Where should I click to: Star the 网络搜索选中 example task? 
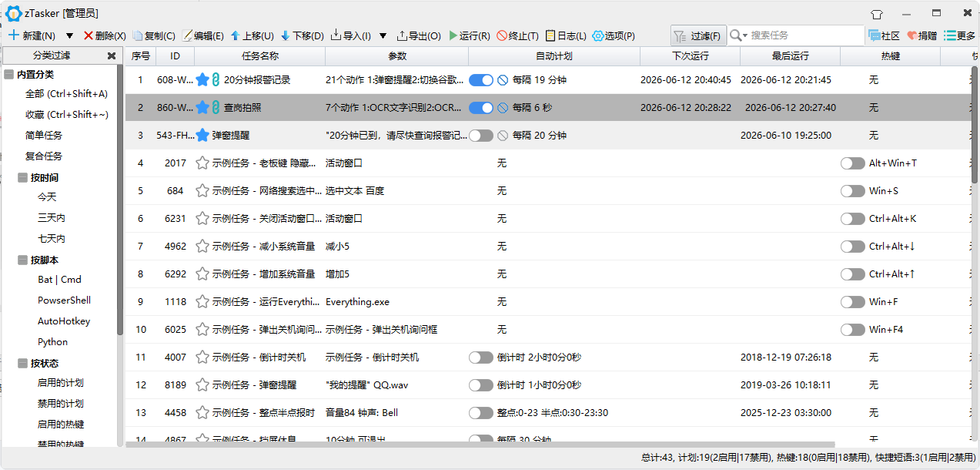tap(202, 191)
